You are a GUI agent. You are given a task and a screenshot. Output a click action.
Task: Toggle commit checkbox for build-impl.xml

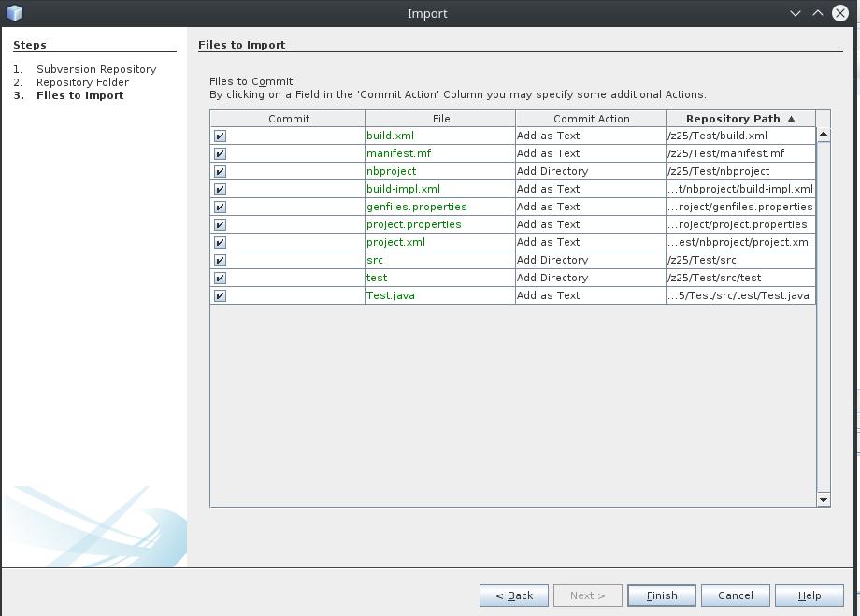coord(220,189)
